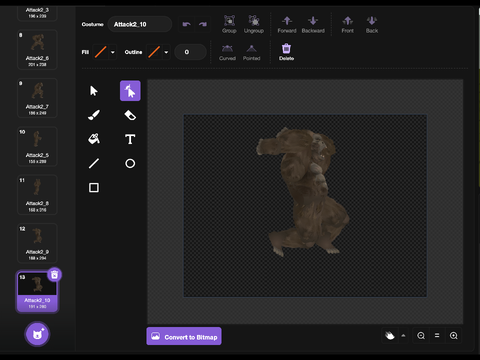Screen dimensions: 480x360
Task: Reset canvas zoom with equals icon
Action: pyautogui.click(x=437, y=336)
